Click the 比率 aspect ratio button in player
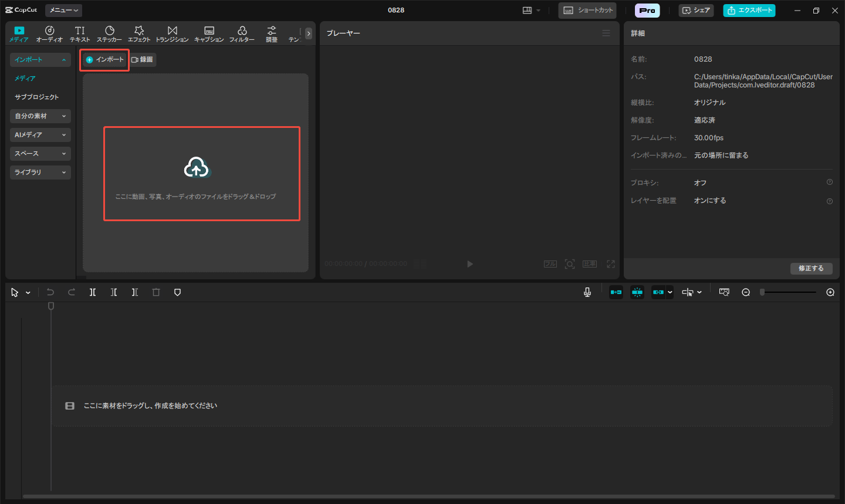 pyautogui.click(x=590, y=264)
